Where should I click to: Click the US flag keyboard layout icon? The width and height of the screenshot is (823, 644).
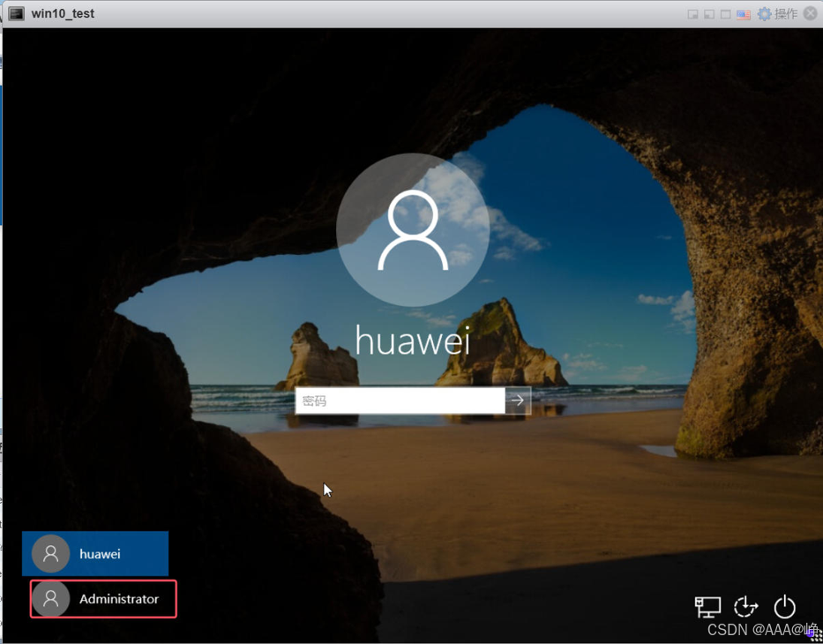coord(744,14)
